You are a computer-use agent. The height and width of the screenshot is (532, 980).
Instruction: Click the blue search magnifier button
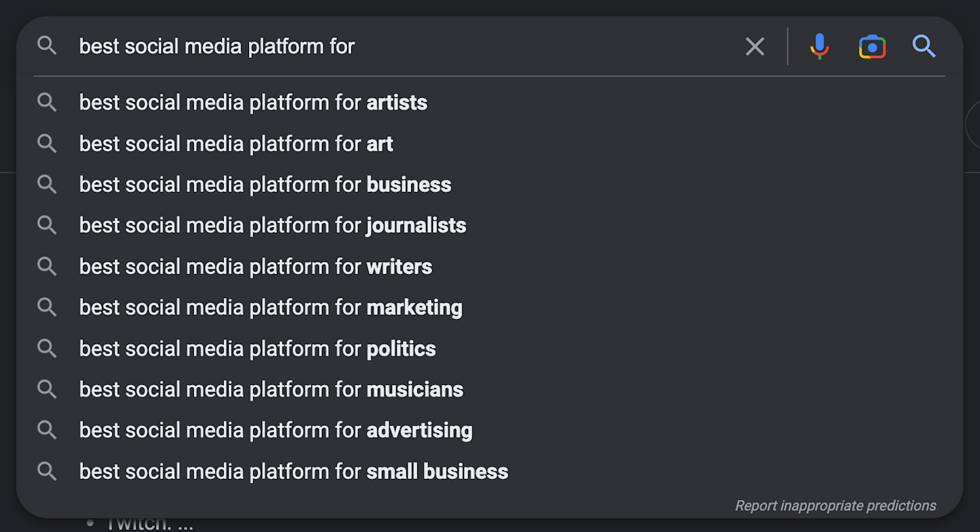coord(924,46)
